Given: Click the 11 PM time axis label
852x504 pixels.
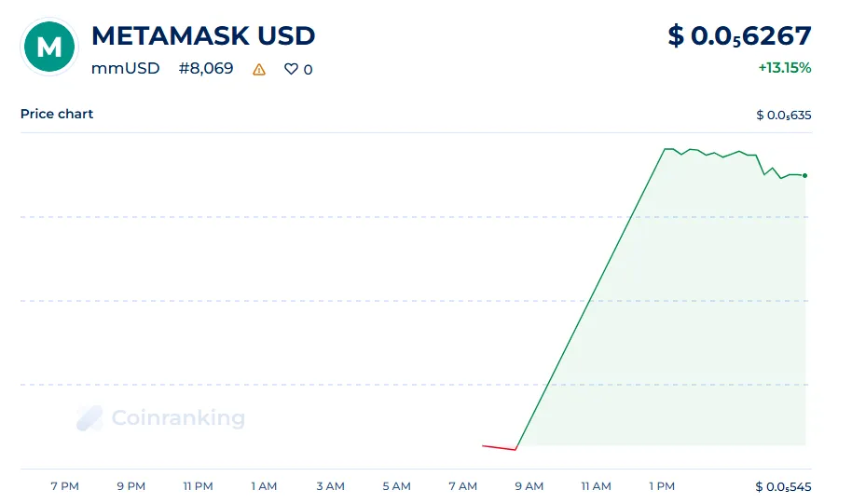Looking at the screenshot, I should tap(198, 486).
